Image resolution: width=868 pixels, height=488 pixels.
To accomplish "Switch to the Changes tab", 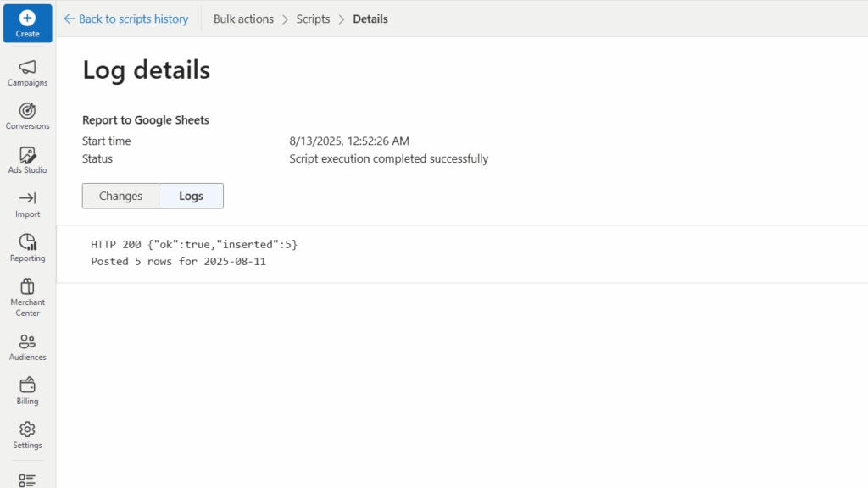I will click(120, 196).
